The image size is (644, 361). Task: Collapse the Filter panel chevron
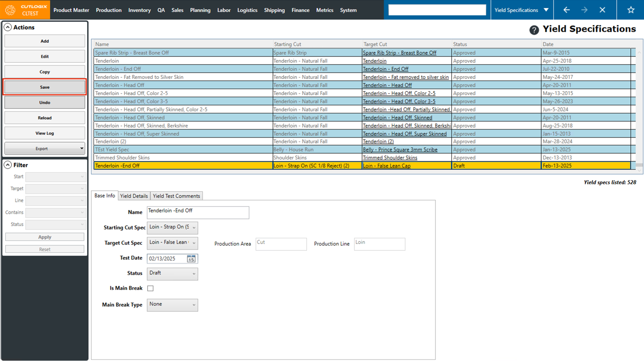[8, 165]
